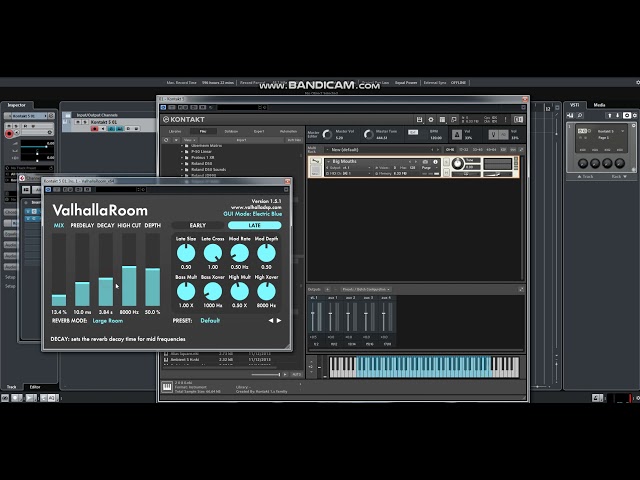Expand the Roland D50 Sounds folder
The image size is (640, 480).
tap(182, 169)
